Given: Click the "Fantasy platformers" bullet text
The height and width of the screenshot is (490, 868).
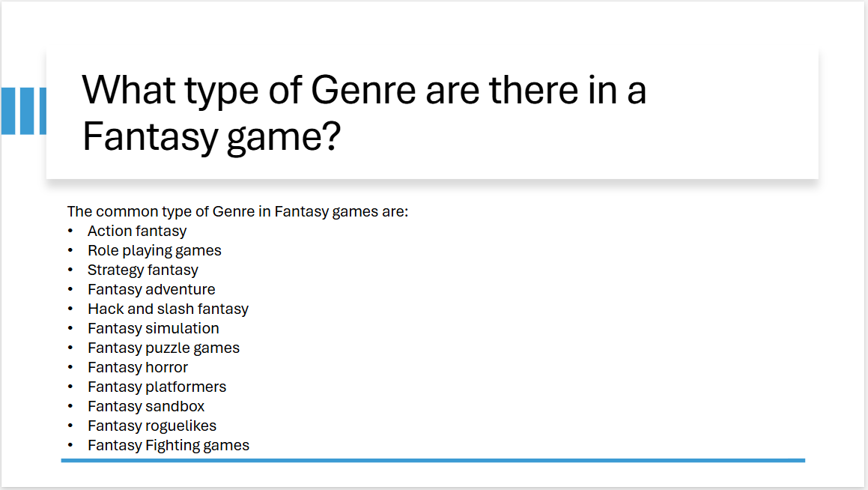Looking at the screenshot, I should click(157, 387).
